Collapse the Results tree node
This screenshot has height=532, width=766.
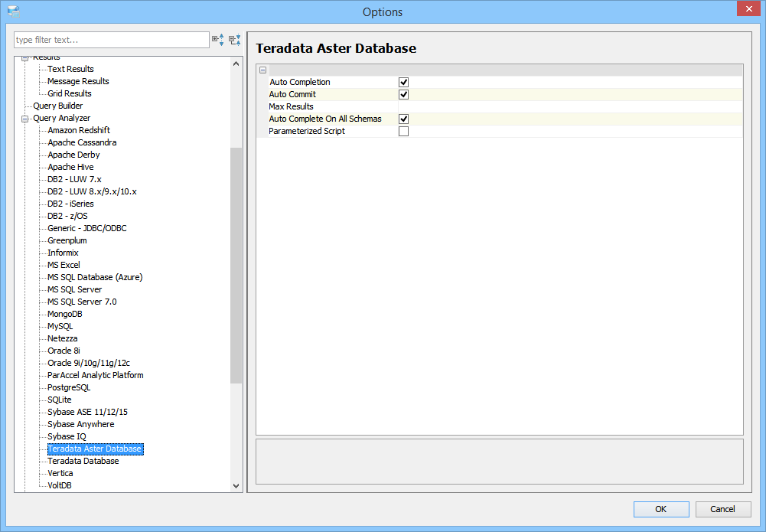(25, 58)
